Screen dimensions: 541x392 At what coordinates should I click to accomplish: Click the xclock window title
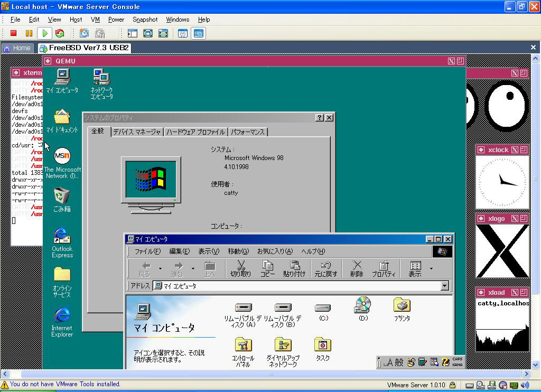click(498, 150)
